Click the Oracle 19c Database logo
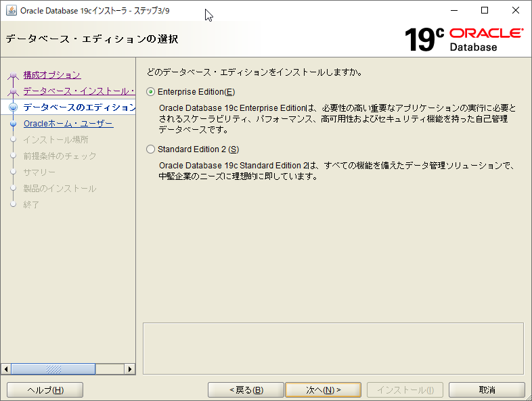 (x=464, y=39)
